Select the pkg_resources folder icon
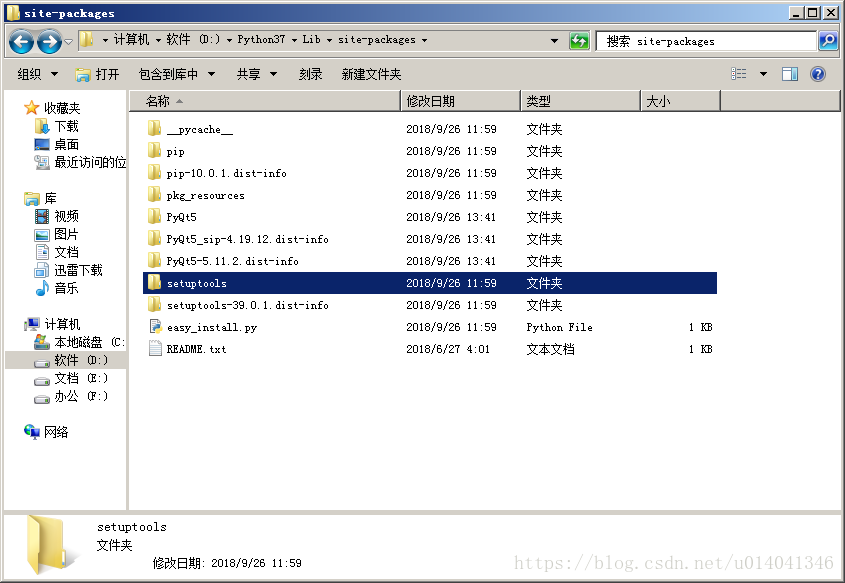The image size is (845, 583). point(154,195)
